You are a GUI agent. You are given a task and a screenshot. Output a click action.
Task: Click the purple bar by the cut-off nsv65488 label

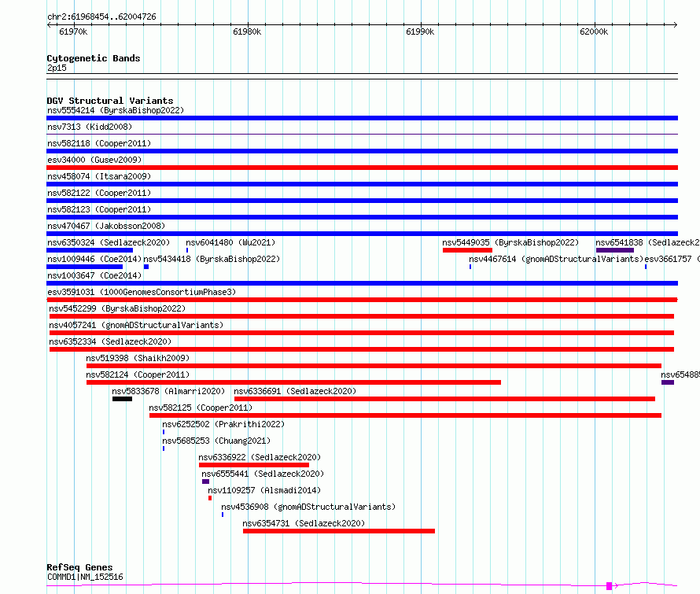(668, 382)
